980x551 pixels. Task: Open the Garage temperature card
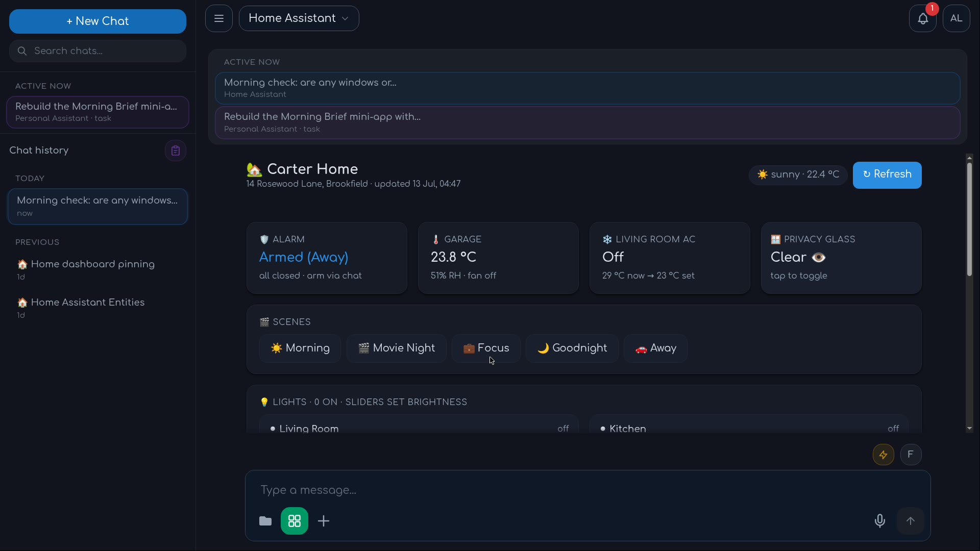[x=498, y=258]
